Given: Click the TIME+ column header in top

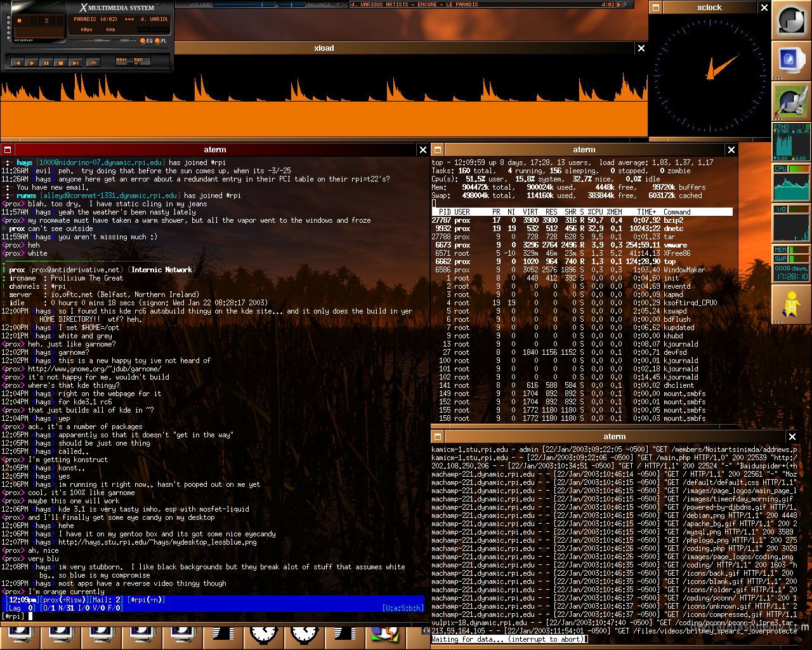Looking at the screenshot, I should point(647,212).
